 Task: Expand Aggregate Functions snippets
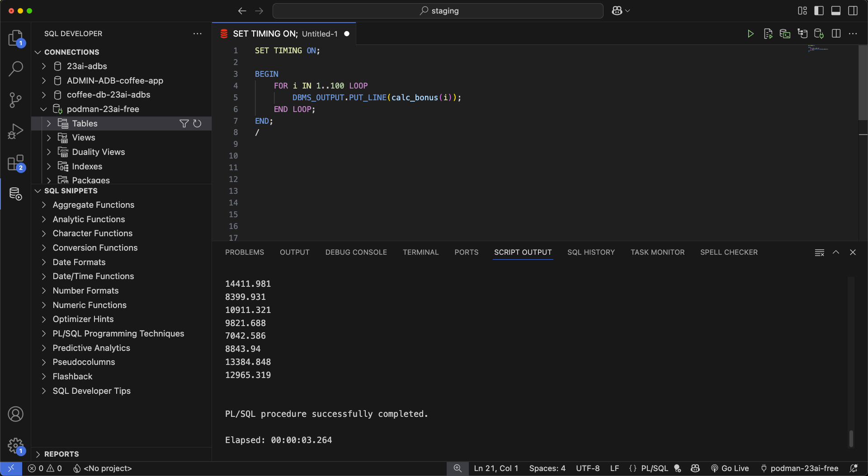44,205
